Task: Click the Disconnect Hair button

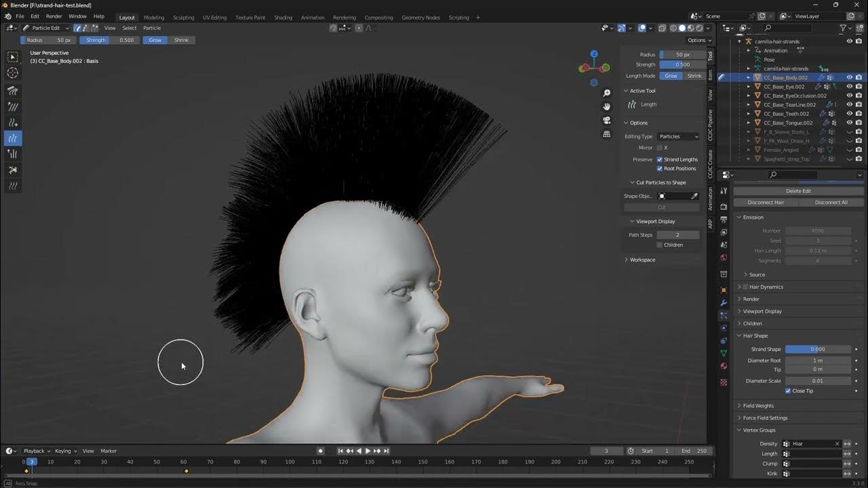Action: click(x=766, y=202)
